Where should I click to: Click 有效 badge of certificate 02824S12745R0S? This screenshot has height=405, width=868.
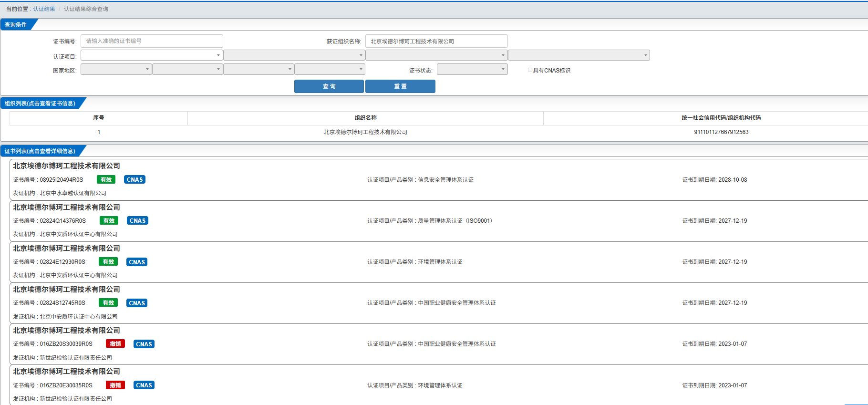(x=108, y=303)
